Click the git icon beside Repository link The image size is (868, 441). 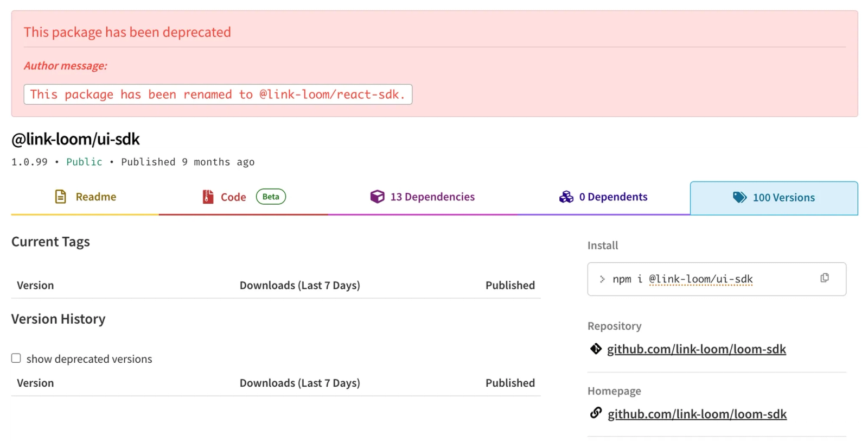click(596, 349)
